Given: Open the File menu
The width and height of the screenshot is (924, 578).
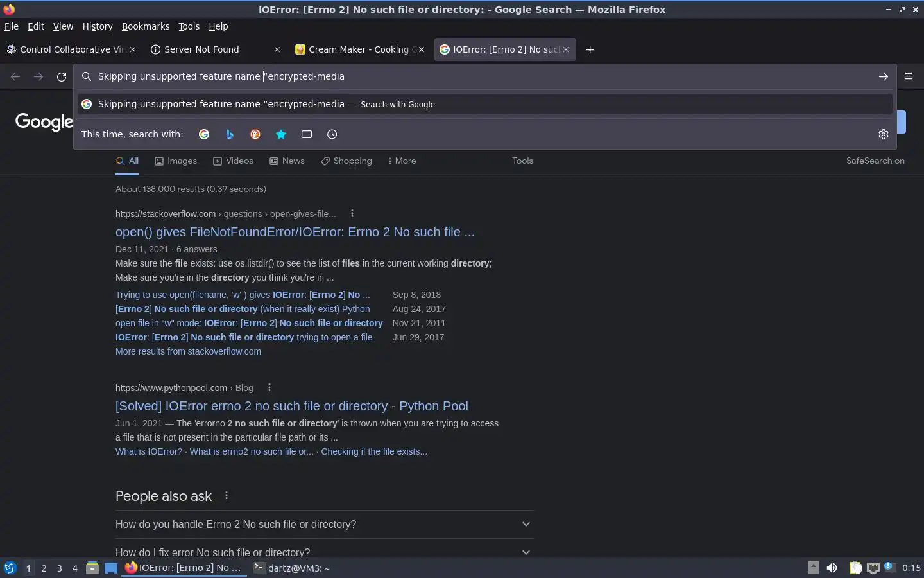Looking at the screenshot, I should coord(12,26).
